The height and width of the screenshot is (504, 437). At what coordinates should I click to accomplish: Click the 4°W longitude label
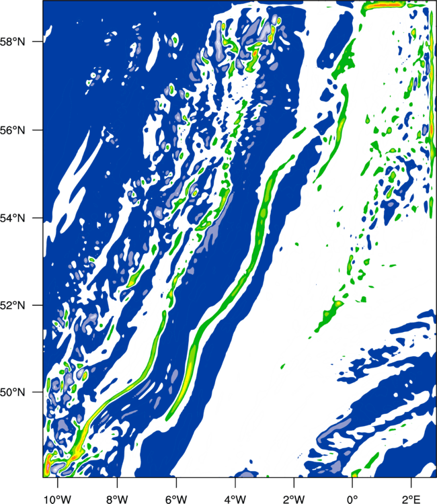(235, 499)
